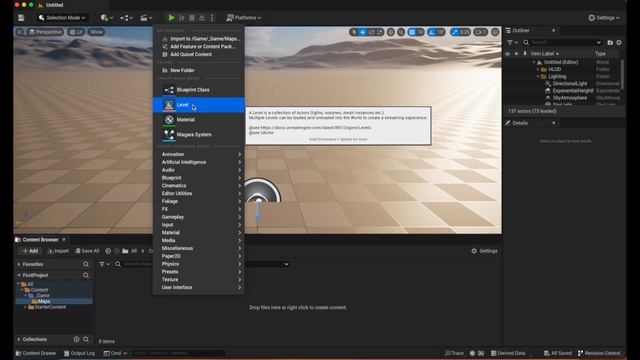The width and height of the screenshot is (640, 360).
Task: Choose Add Feature or Content Pack
Action: pos(200,47)
